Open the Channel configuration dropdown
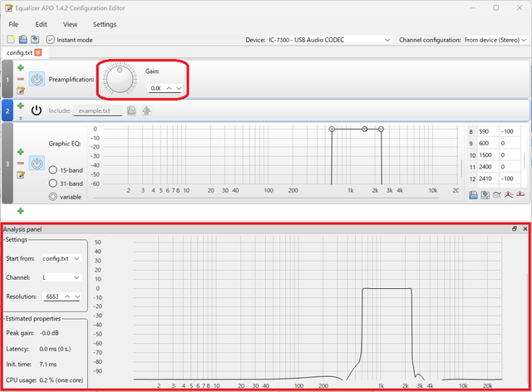The image size is (532, 392). [x=495, y=40]
